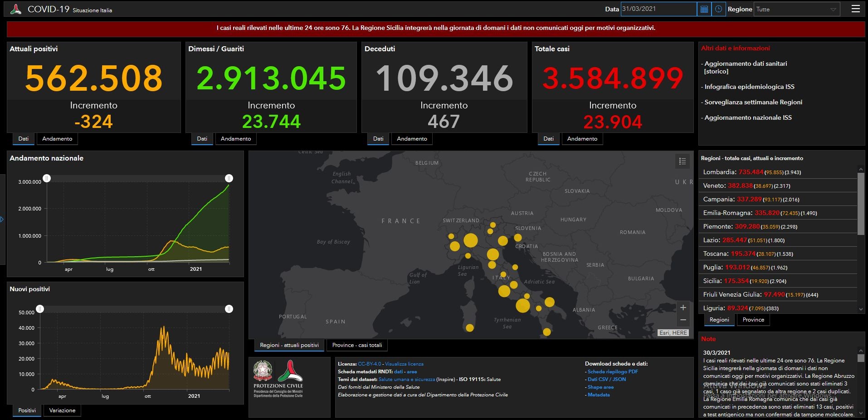Open the Regione dropdown showing Tutte
Image resolution: width=868 pixels, height=420 pixels.
(x=797, y=9)
